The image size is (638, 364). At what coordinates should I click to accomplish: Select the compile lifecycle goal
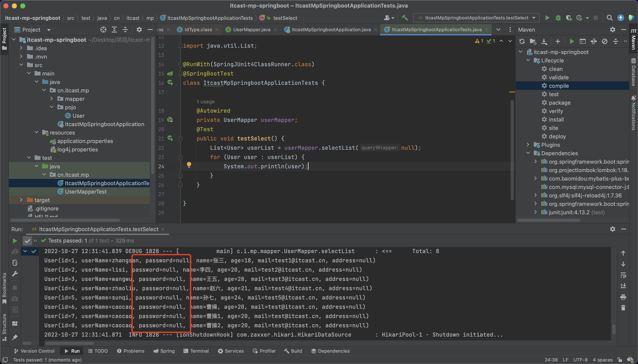558,86
